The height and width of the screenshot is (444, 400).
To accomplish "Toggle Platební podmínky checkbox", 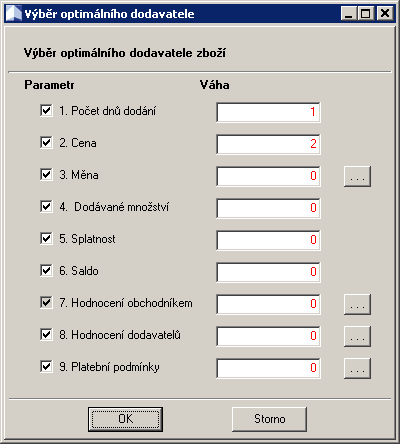I will (x=46, y=366).
